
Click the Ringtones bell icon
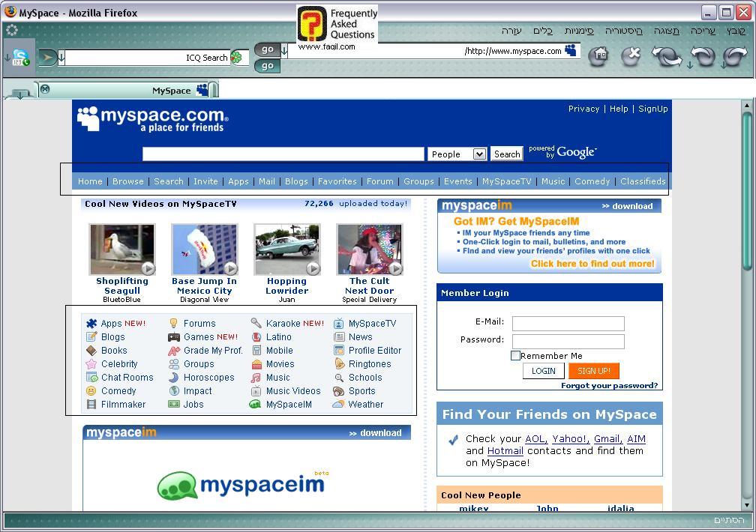(x=339, y=364)
